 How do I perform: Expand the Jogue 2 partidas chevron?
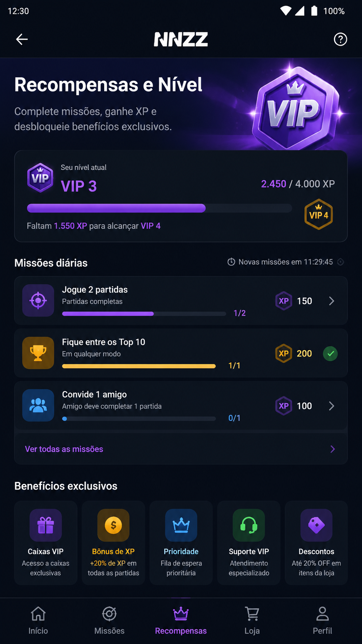[332, 301]
